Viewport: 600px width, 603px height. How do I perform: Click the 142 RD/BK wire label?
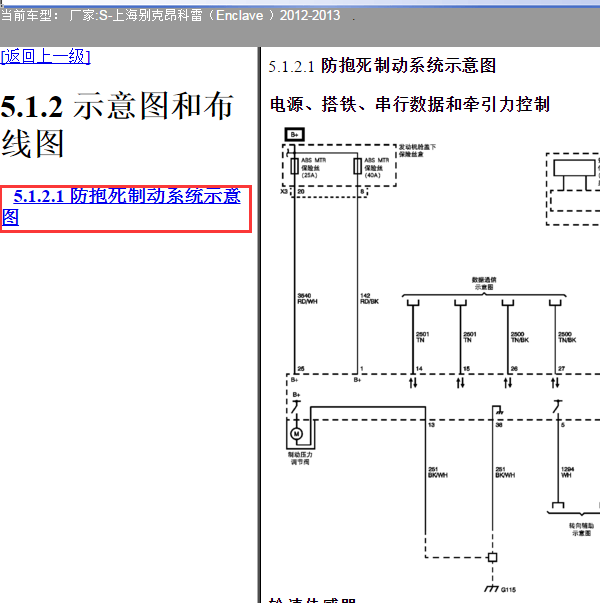[369, 299]
